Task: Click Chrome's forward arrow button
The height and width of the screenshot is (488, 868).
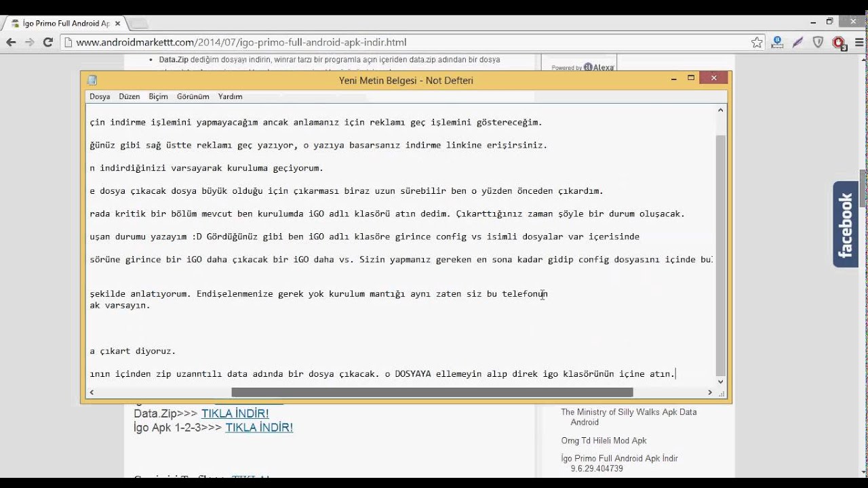Action: point(29,42)
